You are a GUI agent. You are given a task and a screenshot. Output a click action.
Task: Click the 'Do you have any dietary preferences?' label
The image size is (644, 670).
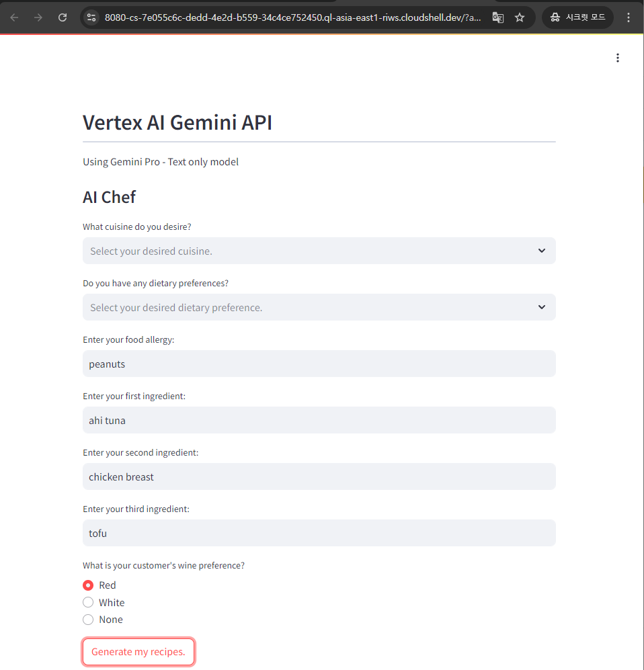[x=155, y=284]
